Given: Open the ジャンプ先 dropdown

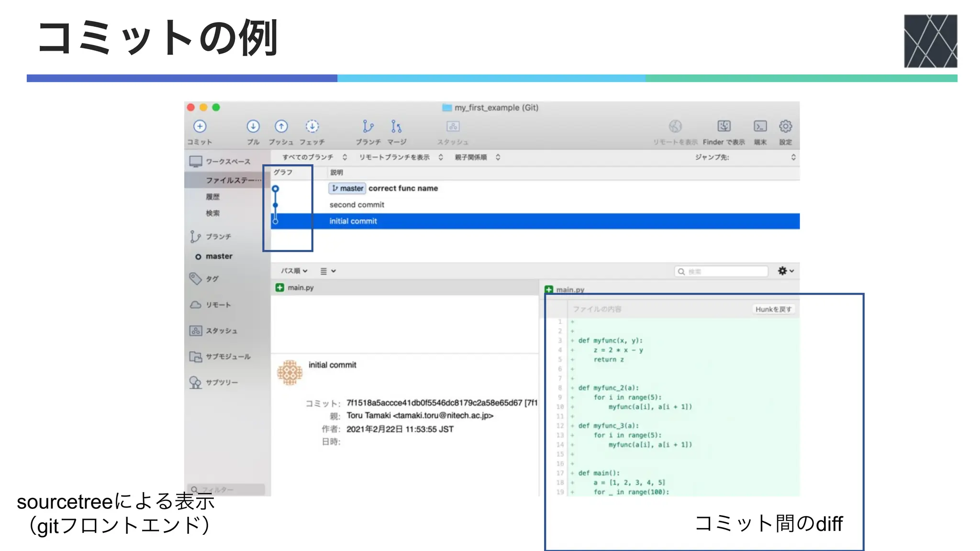Looking at the screenshot, I should (745, 157).
